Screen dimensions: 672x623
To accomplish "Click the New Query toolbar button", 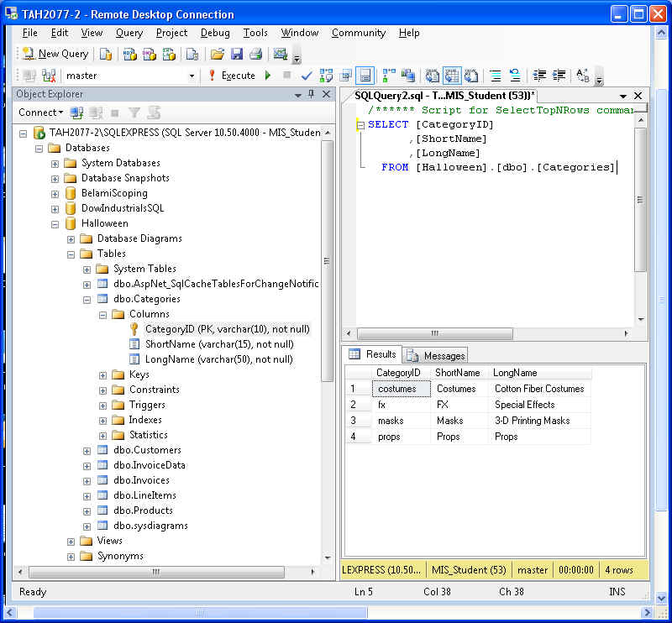I will coord(55,54).
